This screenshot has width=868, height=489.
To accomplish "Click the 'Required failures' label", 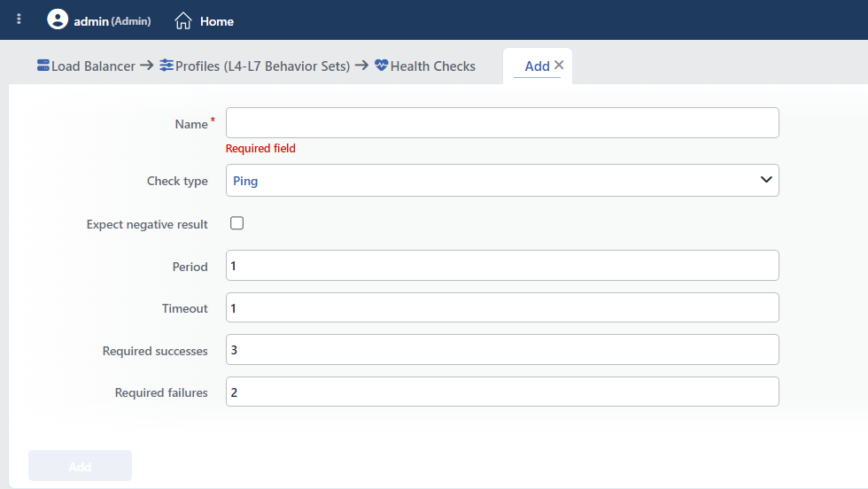I will (161, 392).
